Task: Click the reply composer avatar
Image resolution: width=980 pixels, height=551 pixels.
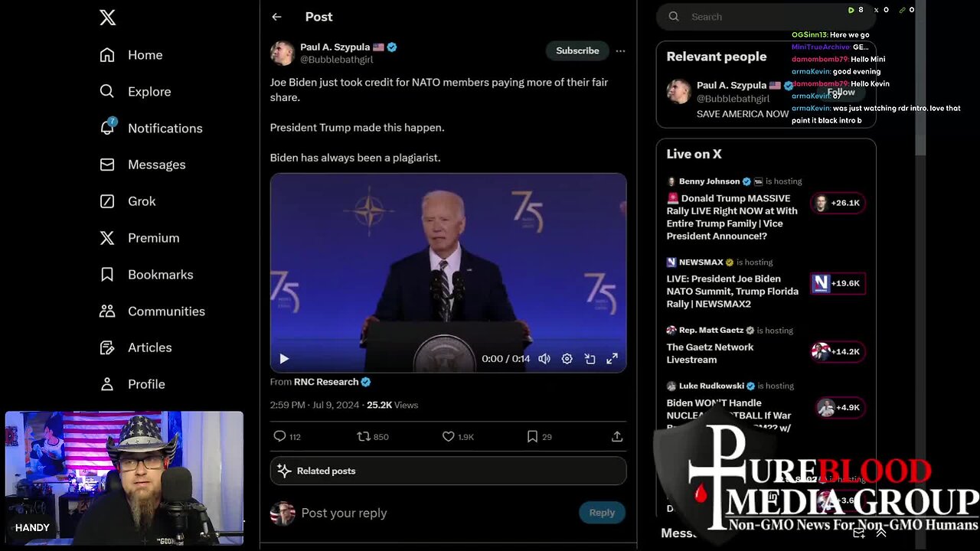Action: click(x=283, y=513)
